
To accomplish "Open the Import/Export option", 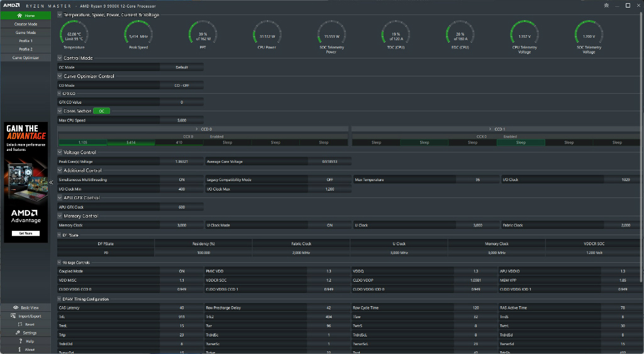I will point(25,316).
